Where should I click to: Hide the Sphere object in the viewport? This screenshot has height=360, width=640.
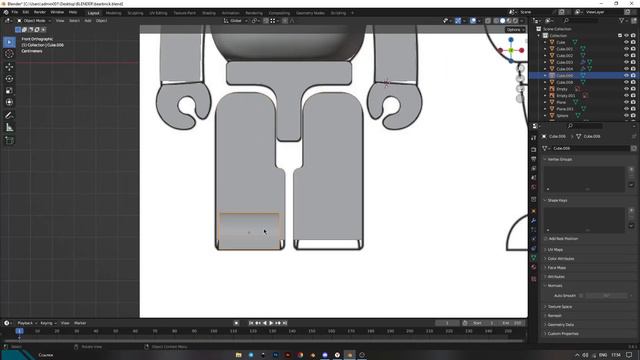626,116
